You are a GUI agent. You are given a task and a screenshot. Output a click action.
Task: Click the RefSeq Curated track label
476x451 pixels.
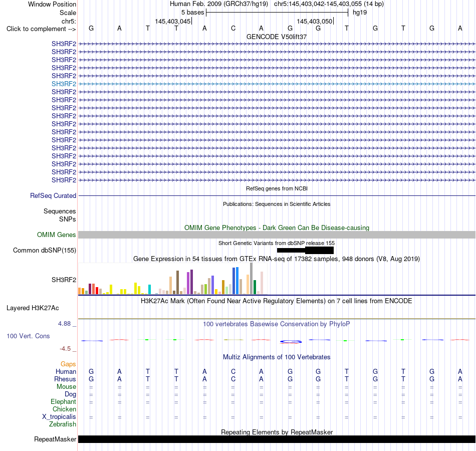(53, 195)
